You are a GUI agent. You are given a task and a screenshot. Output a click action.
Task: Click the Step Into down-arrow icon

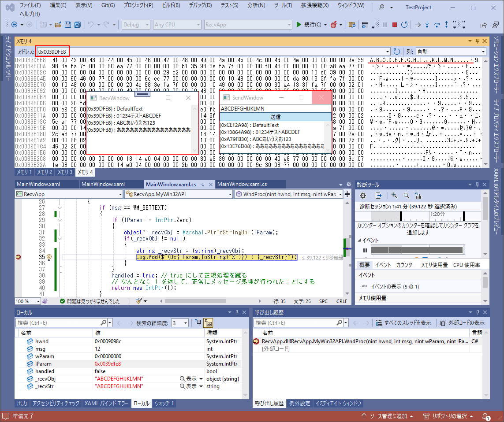pos(427,25)
